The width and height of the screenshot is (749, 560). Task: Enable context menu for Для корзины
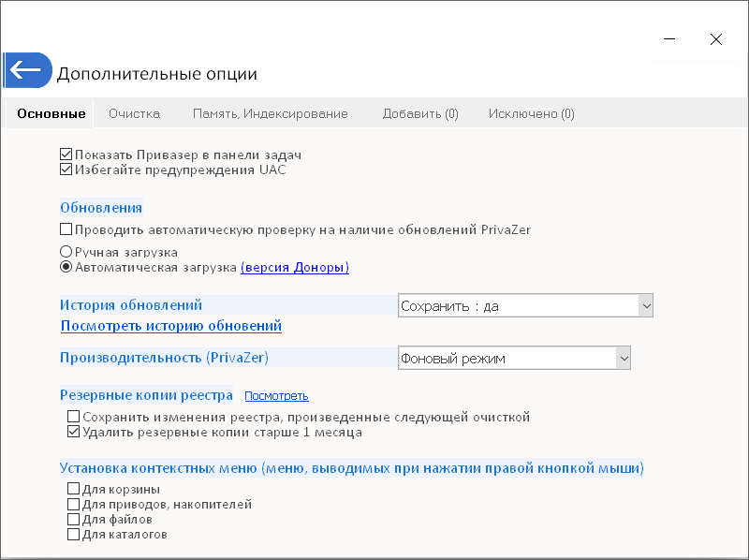(x=73, y=488)
